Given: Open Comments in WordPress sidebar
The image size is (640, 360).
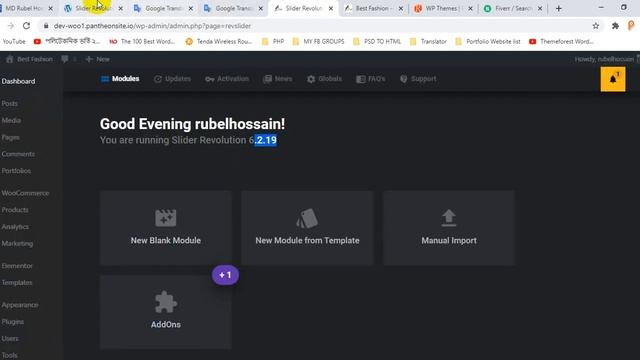Looking at the screenshot, I should (x=18, y=154).
